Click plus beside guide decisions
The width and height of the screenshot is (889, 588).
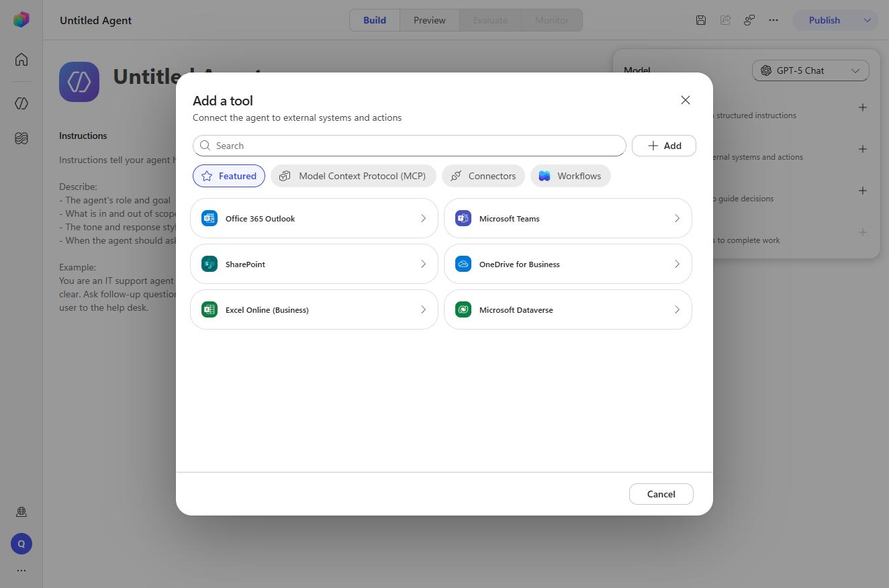[863, 191]
